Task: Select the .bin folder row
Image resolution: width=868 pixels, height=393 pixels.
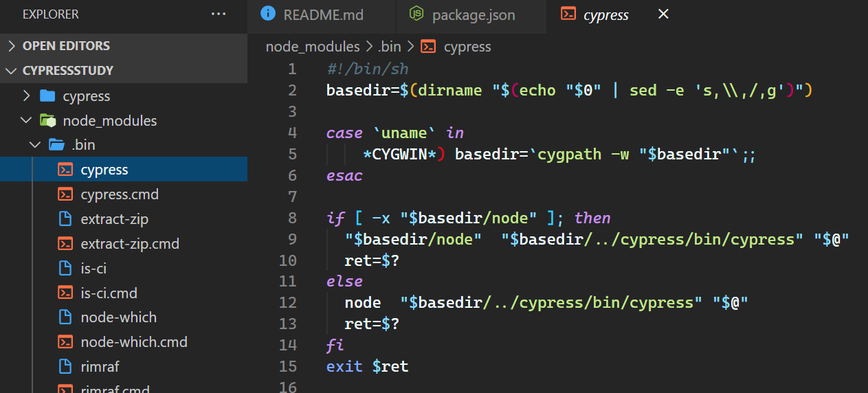Action: click(x=124, y=146)
